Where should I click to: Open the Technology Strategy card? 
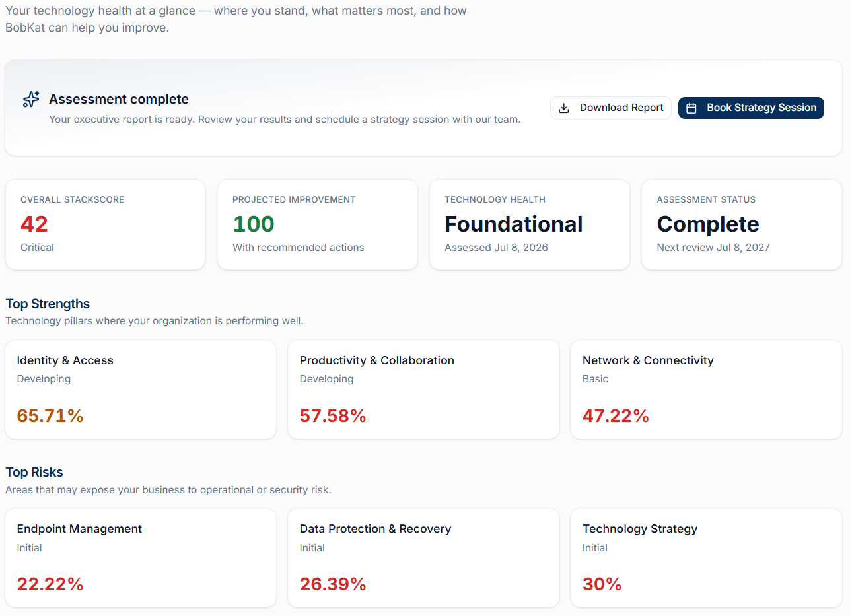point(706,558)
